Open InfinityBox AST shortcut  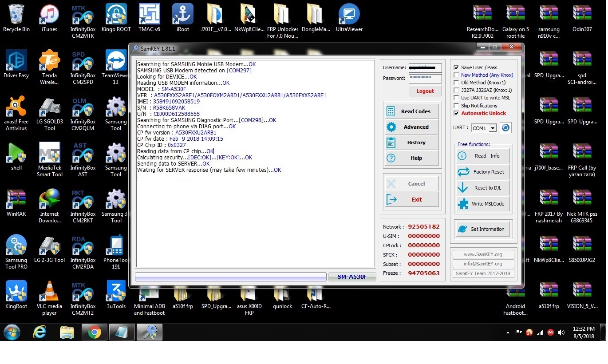click(x=83, y=160)
